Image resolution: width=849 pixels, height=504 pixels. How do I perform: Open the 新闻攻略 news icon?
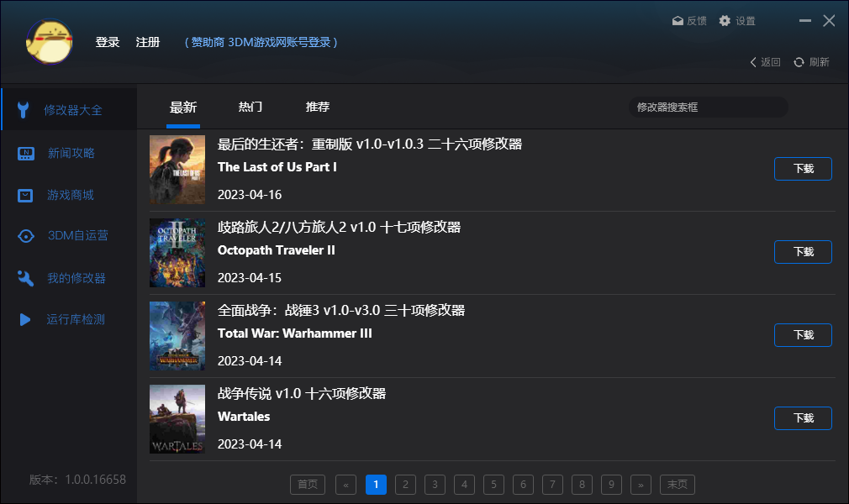point(26,154)
